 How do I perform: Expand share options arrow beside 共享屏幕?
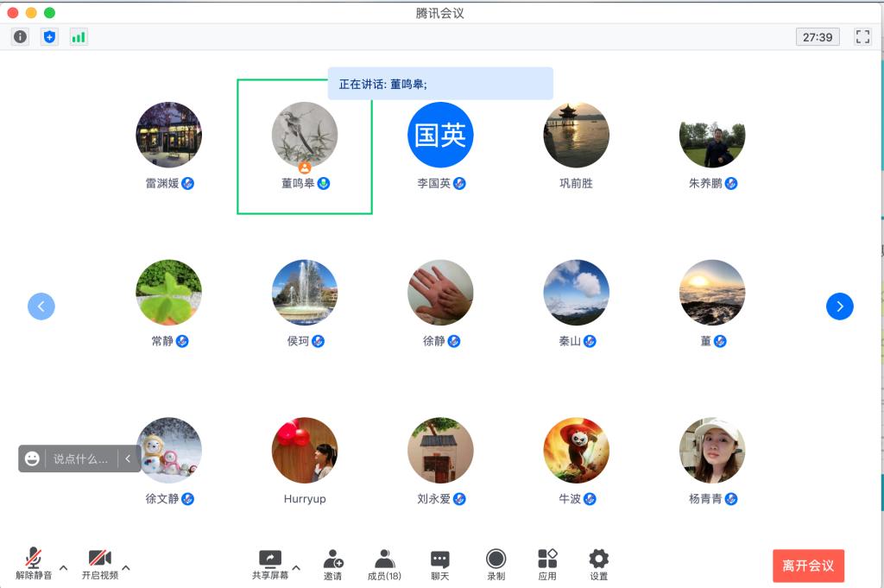[x=296, y=568]
